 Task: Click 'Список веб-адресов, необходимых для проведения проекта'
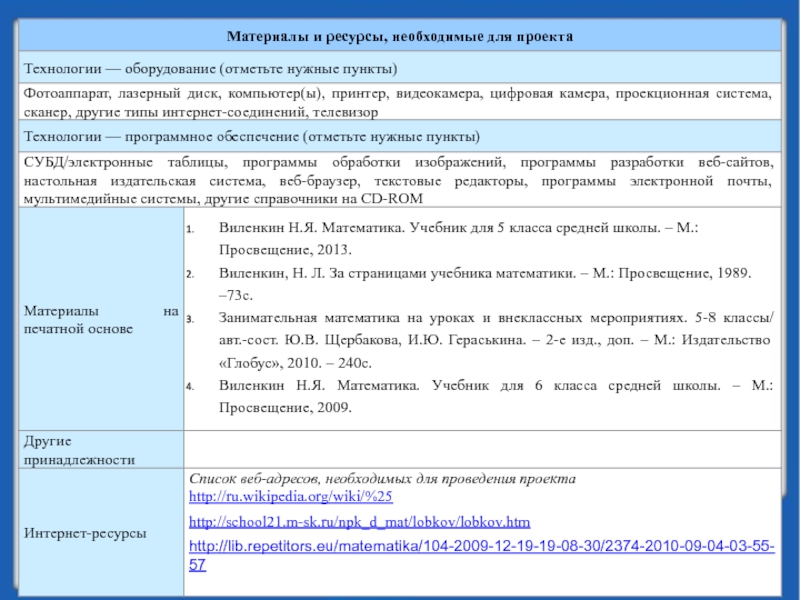[x=382, y=479]
